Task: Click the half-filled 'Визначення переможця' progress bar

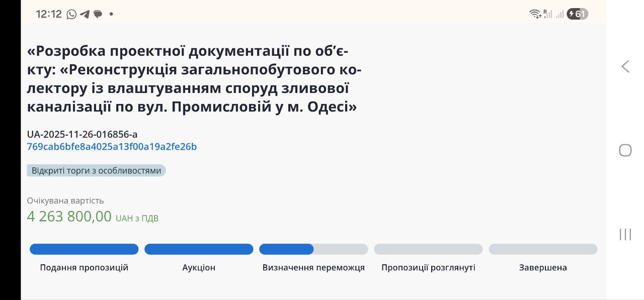Action: coord(313,249)
